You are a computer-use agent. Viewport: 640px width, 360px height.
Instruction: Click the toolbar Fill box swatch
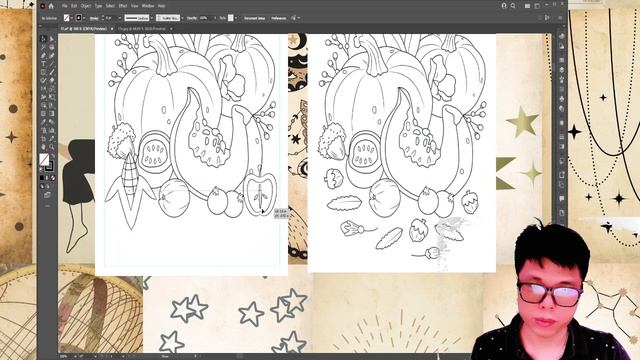pos(44,159)
